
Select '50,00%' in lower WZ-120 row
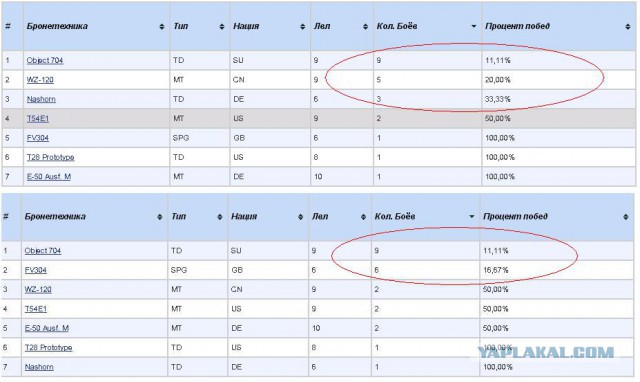(x=496, y=289)
